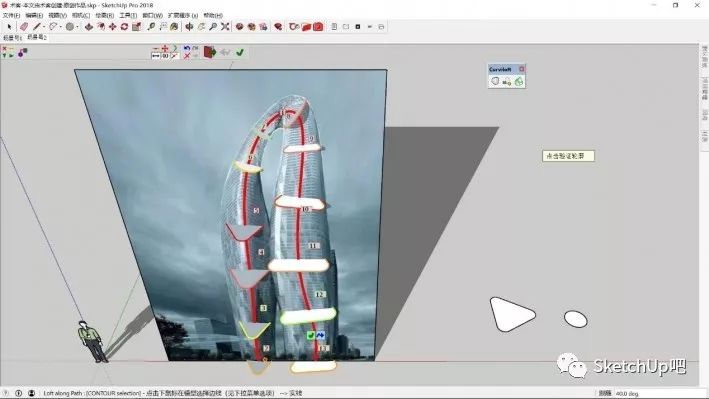
Task: Open the shape tool dropdown arrow
Action: (77, 27)
